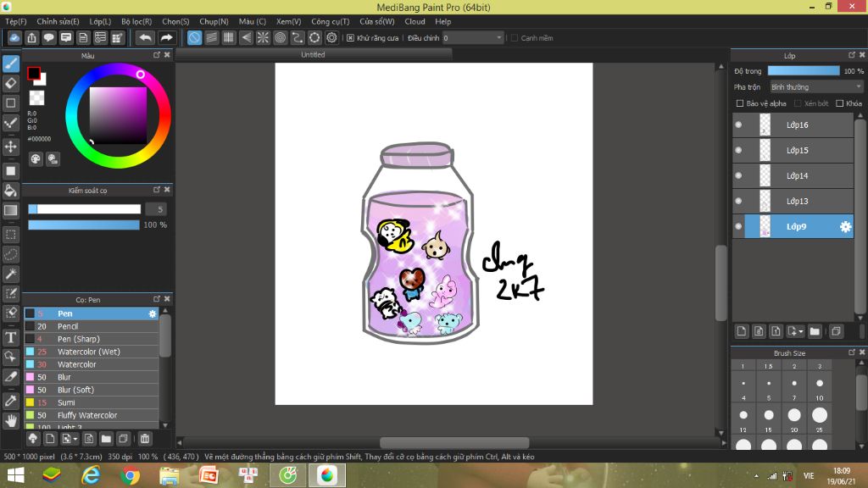Screen dimensions: 868x488
Task: Open Pha trộn blend mode dropdown
Action: (x=816, y=87)
